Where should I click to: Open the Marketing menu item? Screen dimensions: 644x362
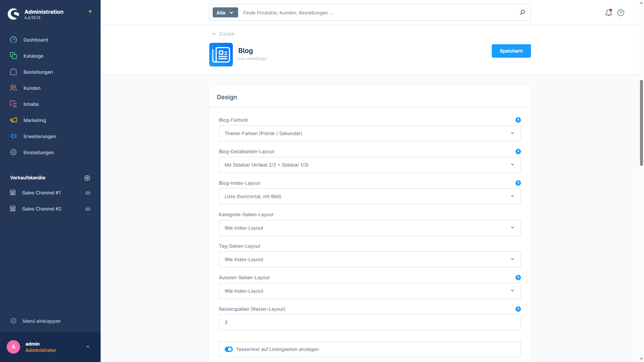pos(50,120)
